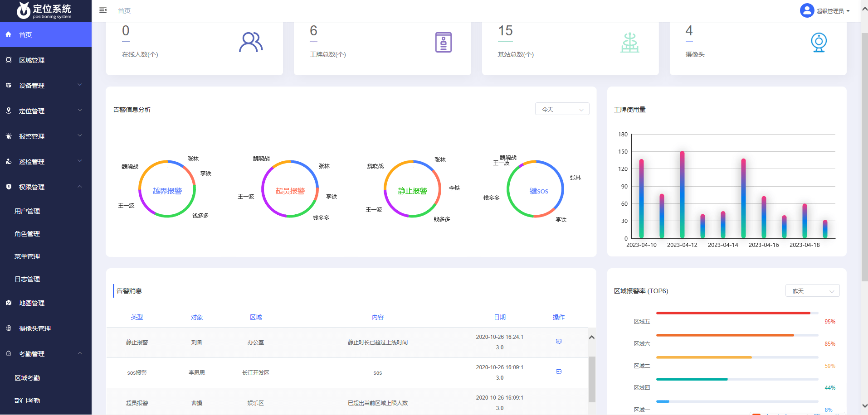Expand the 设备管理 menu chevron
This screenshot has height=415, width=868.
[80, 85]
